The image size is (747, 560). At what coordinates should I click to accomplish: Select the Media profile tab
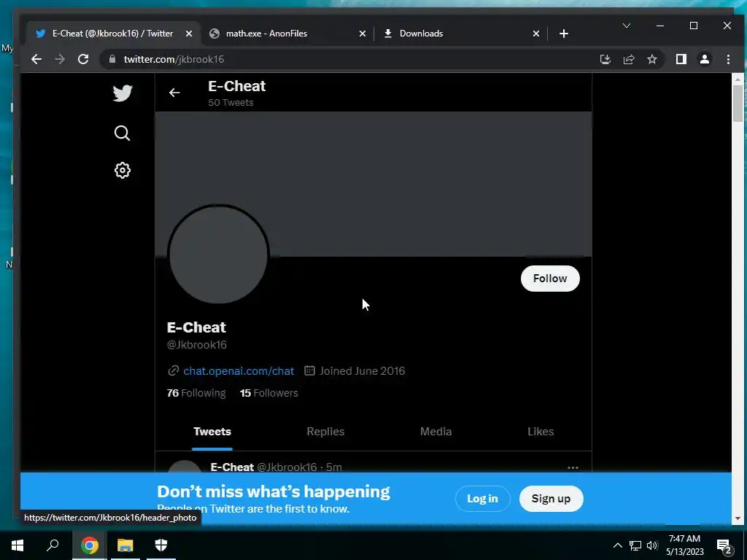tap(436, 432)
